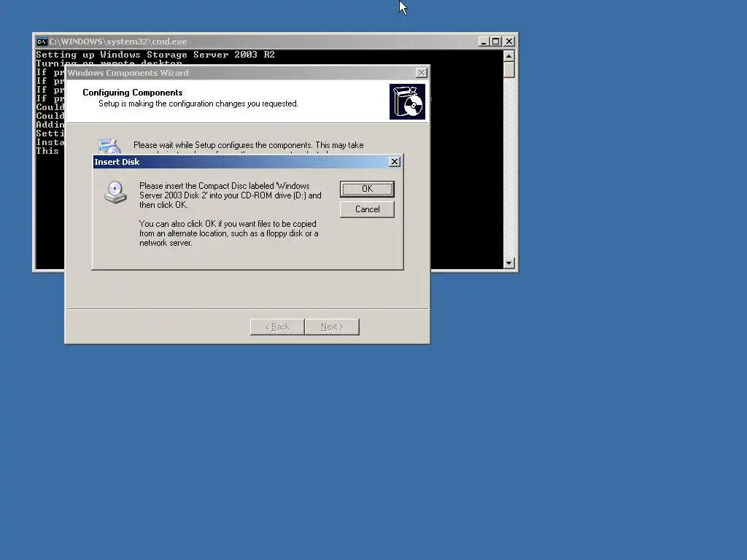The image size is (747, 560).
Task: Cancel the Insert Disk prompt
Action: [367, 209]
